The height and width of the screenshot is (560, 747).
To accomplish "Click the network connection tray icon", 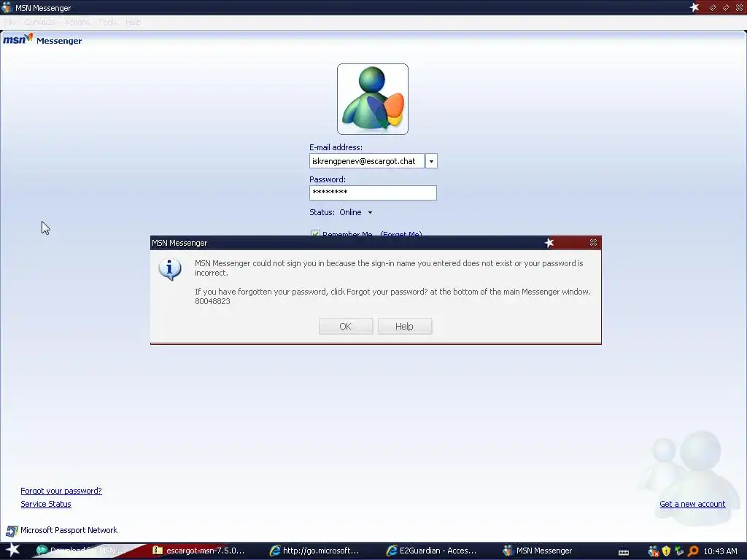I will [679, 551].
